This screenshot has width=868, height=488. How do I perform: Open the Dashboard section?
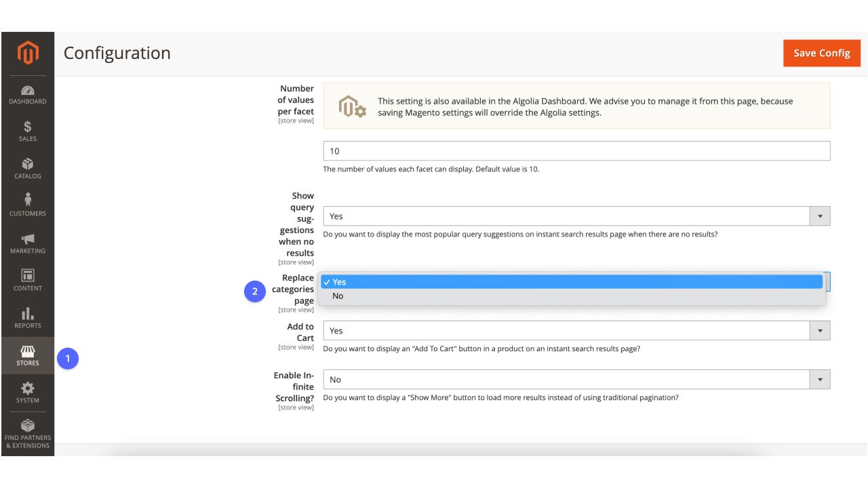(x=28, y=95)
